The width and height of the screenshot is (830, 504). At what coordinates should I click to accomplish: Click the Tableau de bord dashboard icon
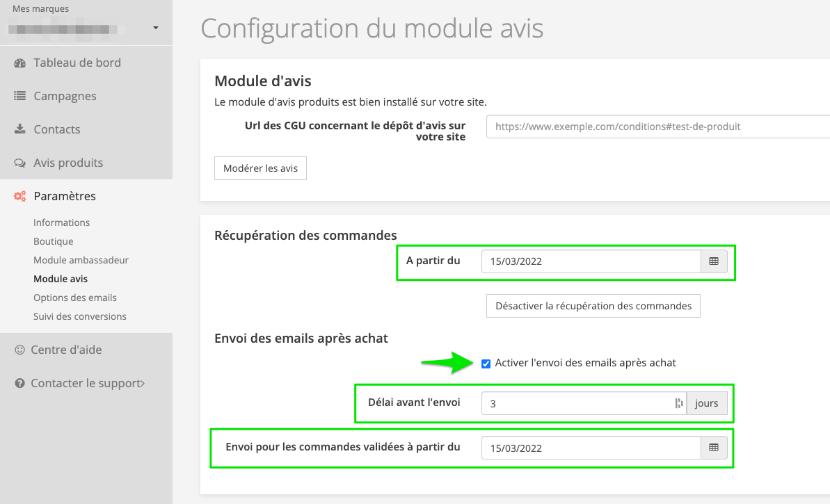coord(19,63)
